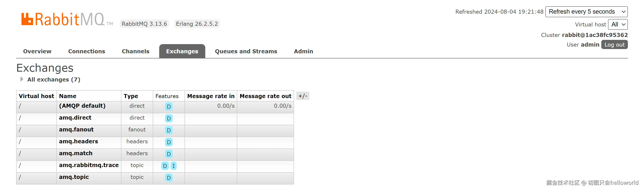The height and width of the screenshot is (191, 644).
Task: Click the D badge on amq.headers row
Action: 169,142
